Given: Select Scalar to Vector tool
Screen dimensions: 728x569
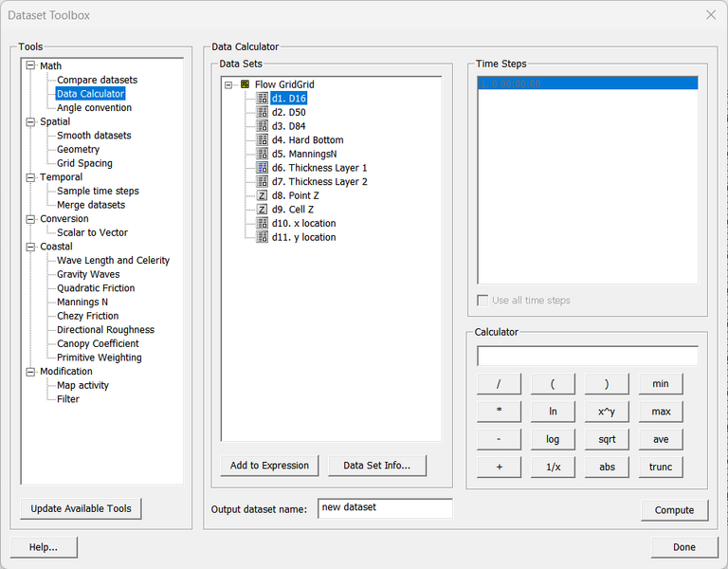Looking at the screenshot, I should coord(92,232).
